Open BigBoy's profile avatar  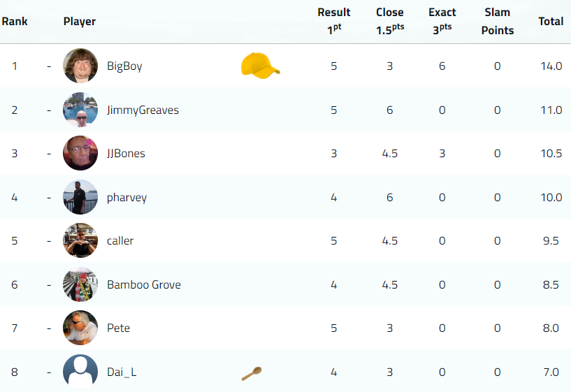pyautogui.click(x=80, y=66)
